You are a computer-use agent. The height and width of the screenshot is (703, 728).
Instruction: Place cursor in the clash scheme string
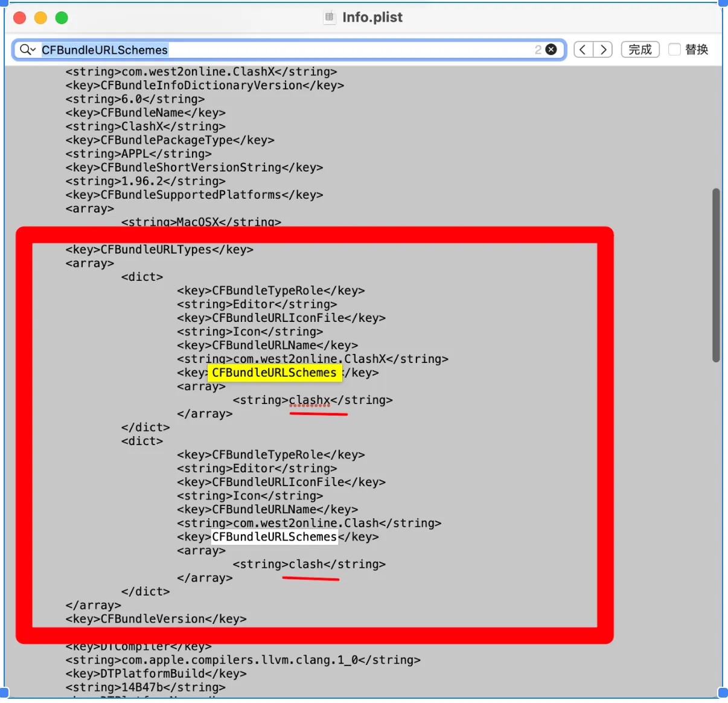[x=307, y=564]
